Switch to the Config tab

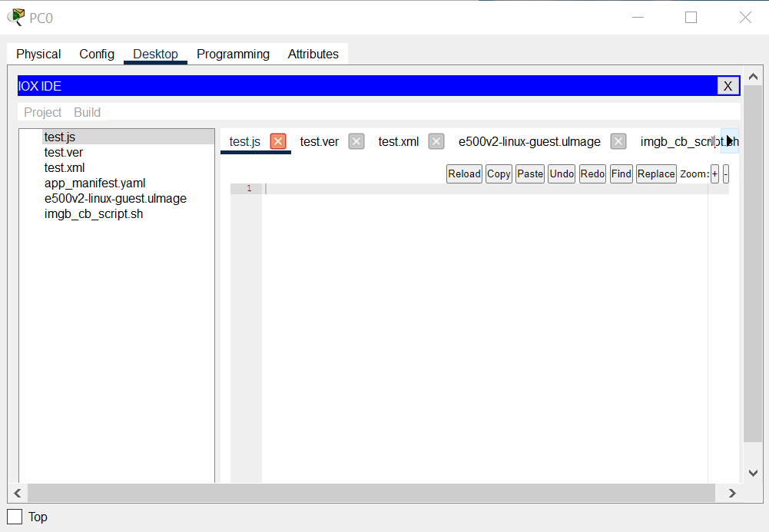(96, 54)
